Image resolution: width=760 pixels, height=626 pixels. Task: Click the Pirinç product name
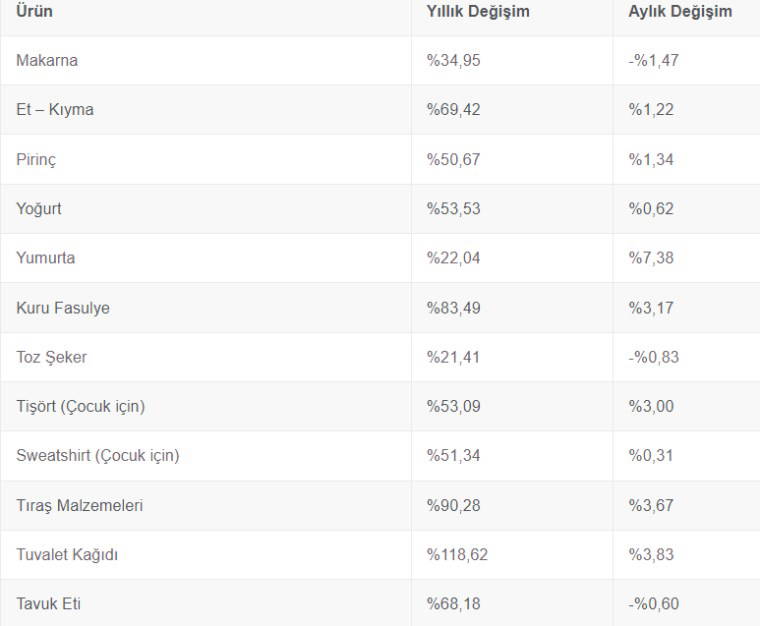[x=36, y=159]
